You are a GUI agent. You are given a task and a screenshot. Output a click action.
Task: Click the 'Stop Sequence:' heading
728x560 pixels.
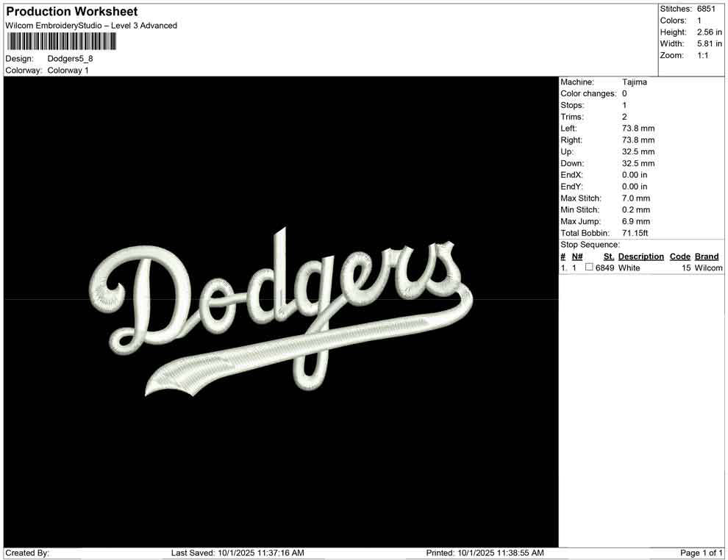pos(590,245)
